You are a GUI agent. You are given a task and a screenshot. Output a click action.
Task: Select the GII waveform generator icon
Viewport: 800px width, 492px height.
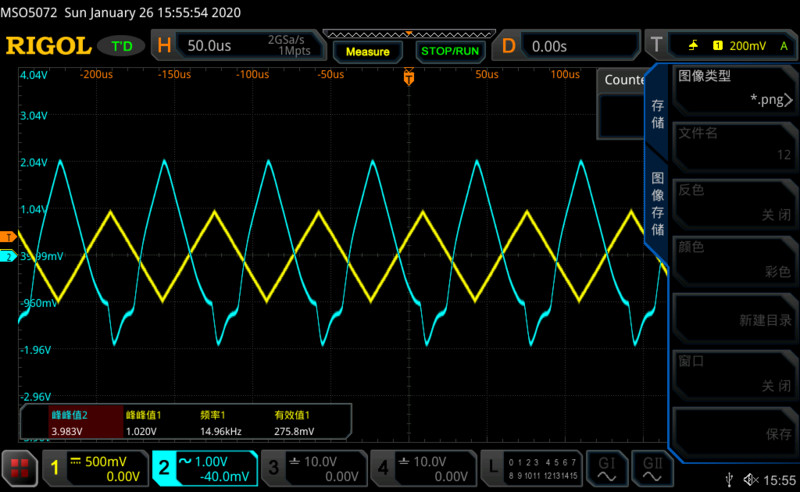(652, 468)
